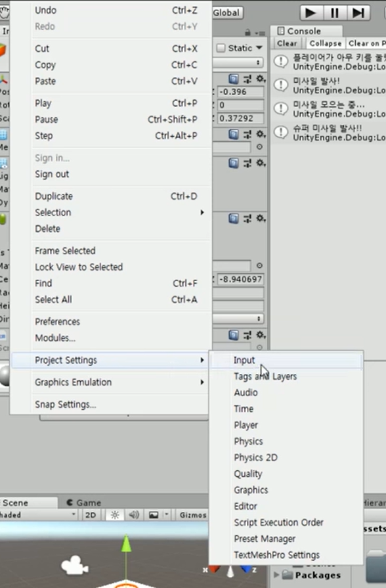Toggle the Global handle rotation button
Viewport: 386px width, 588px height.
click(x=226, y=12)
